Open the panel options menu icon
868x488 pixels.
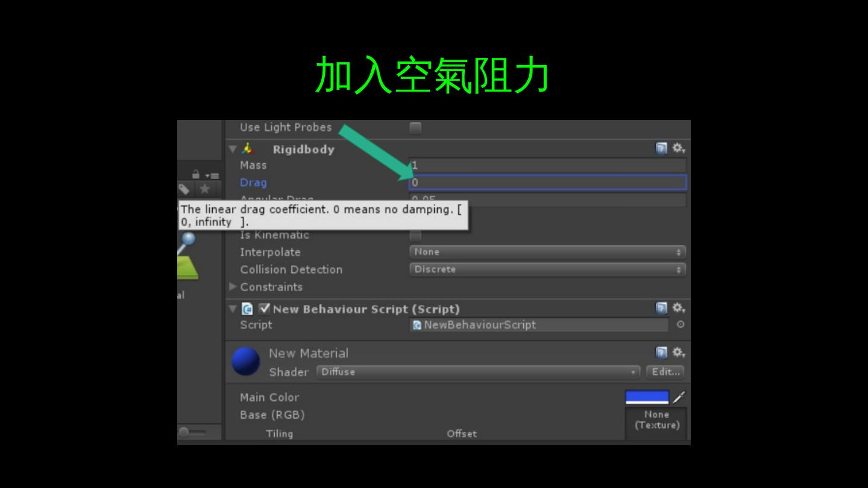(212, 175)
